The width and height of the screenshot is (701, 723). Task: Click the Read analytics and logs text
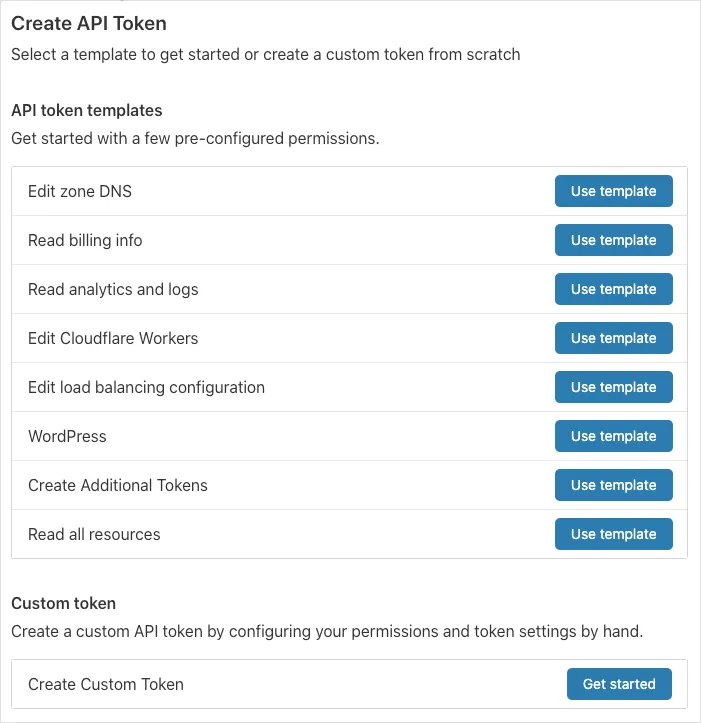[113, 289]
